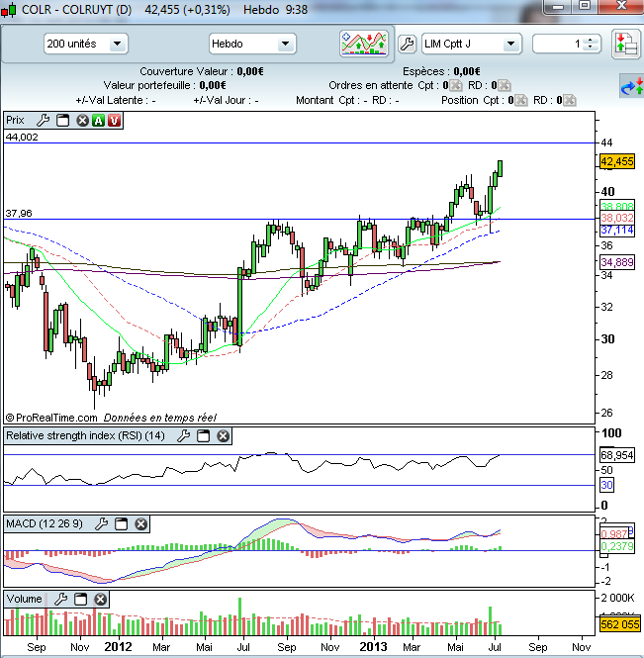Image resolution: width=644 pixels, height=658 pixels.
Task: Click the 37,114 moving average value tag
Action: point(616,230)
